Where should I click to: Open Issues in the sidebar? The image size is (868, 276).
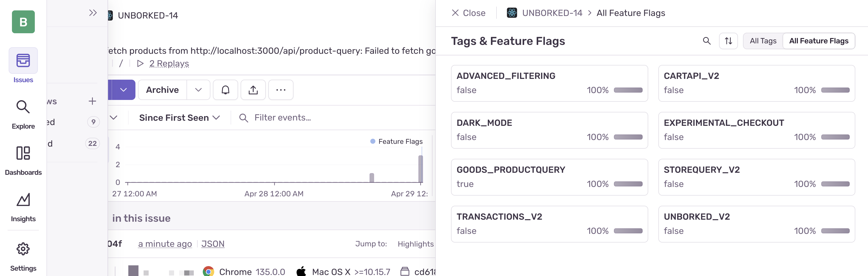point(23,61)
